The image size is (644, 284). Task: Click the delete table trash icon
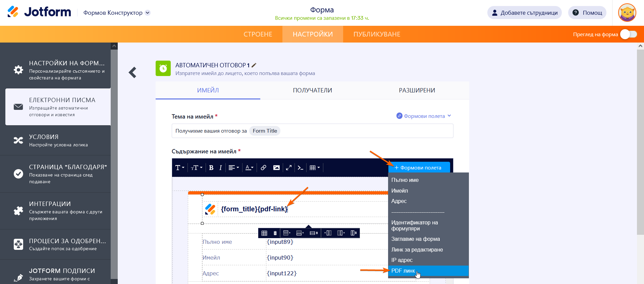tap(275, 233)
